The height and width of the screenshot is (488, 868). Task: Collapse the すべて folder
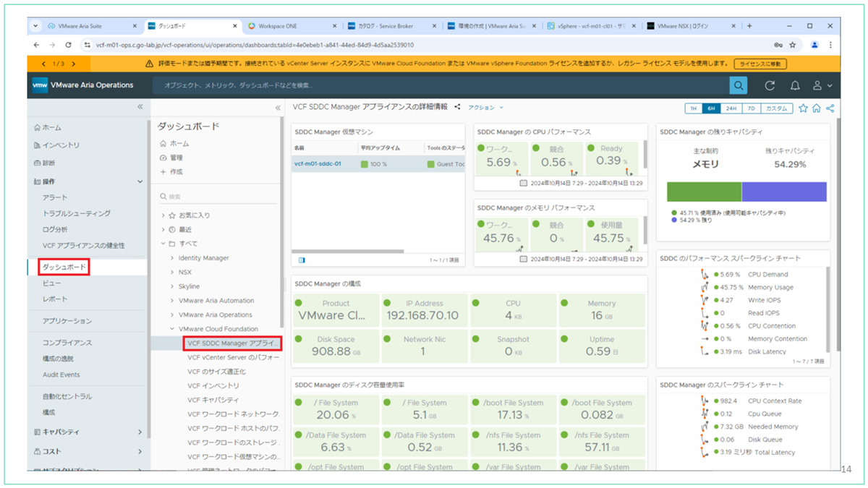(163, 244)
